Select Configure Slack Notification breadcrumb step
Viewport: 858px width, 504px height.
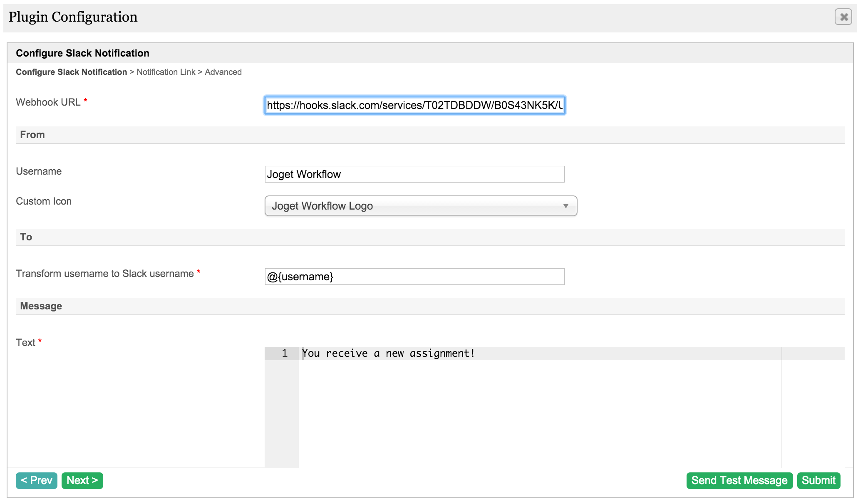(71, 72)
